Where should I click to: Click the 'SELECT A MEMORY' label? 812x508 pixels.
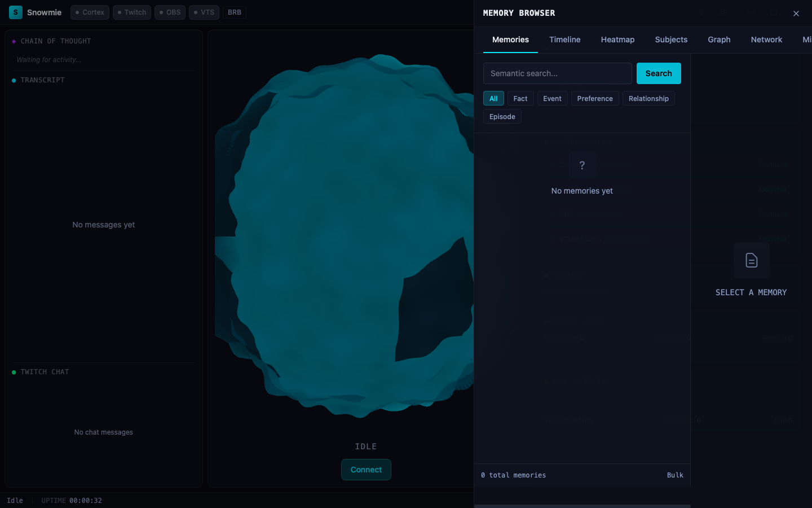[751, 292]
